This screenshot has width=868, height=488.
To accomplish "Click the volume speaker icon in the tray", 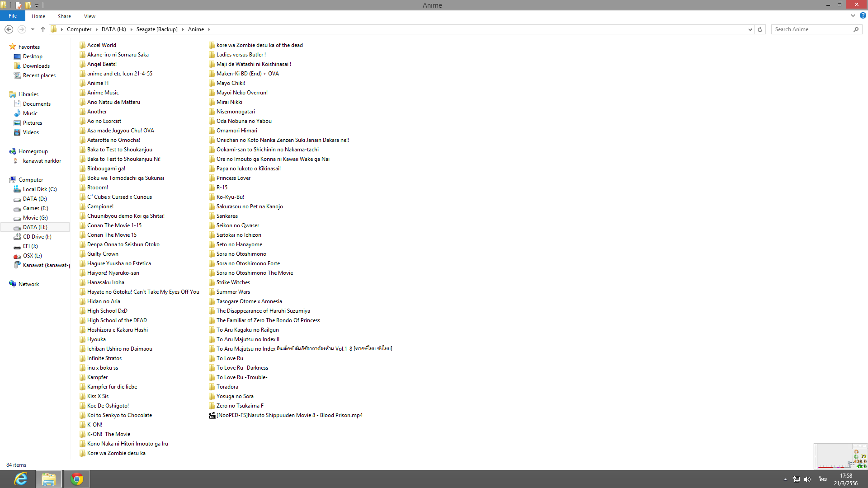I will pos(807,479).
